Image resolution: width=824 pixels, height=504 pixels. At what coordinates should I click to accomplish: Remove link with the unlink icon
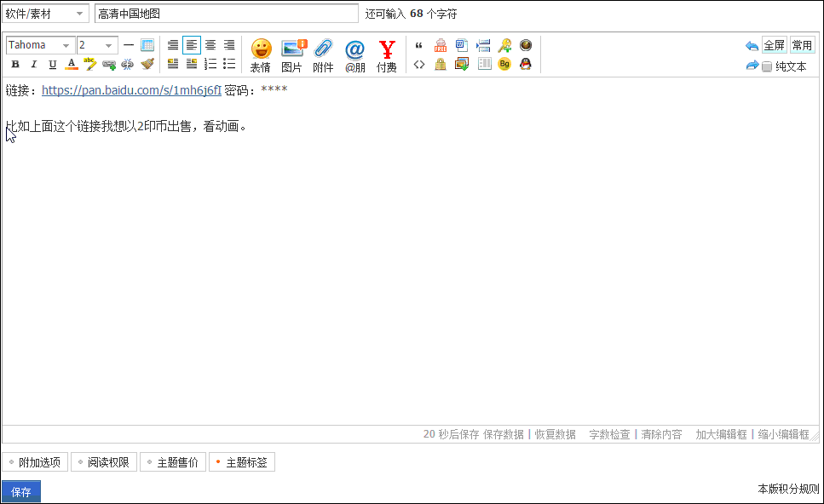click(x=127, y=65)
